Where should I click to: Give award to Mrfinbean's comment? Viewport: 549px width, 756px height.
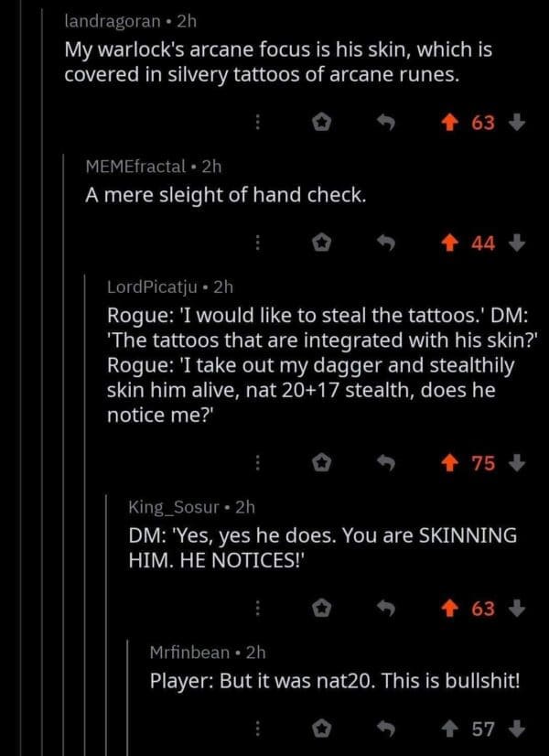pos(321,729)
